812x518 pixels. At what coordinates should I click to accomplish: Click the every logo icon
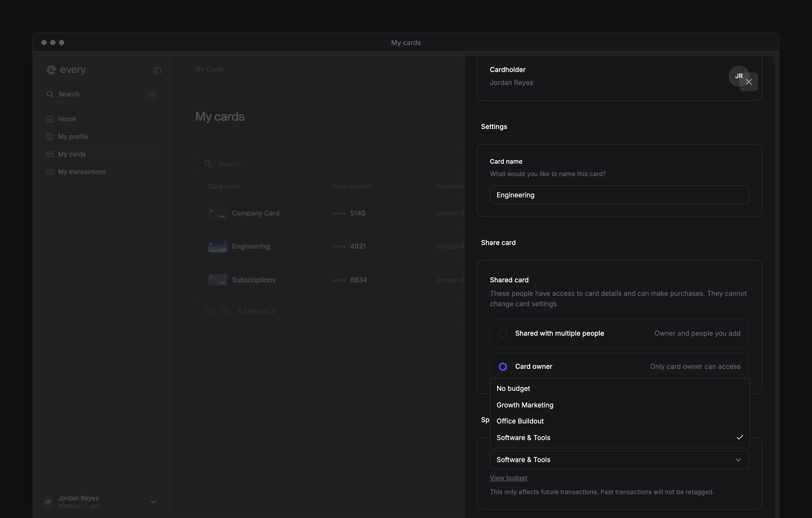(x=51, y=70)
